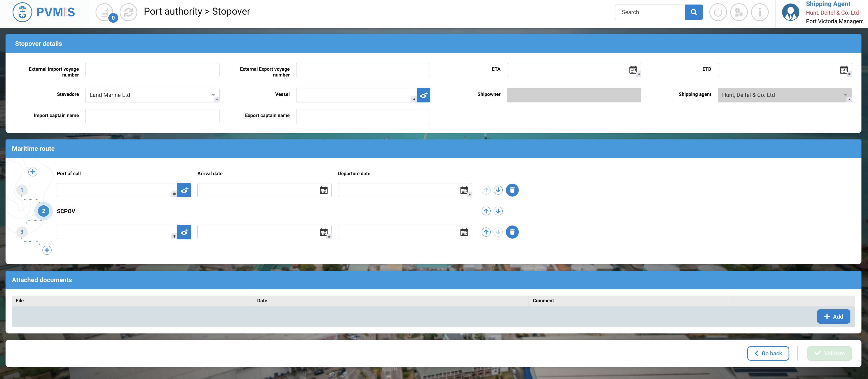Open the documents counter icon
Screen dimensions: 868x379
tap(105, 12)
